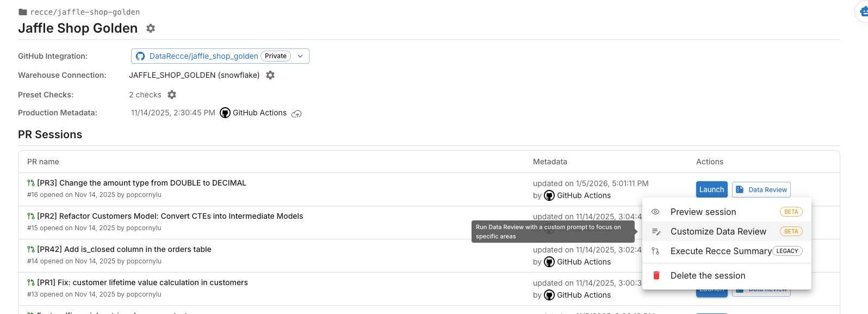Click the 'recce/jaffle-shop-golden' path text
This screenshot has height=314, width=868.
(x=85, y=12)
